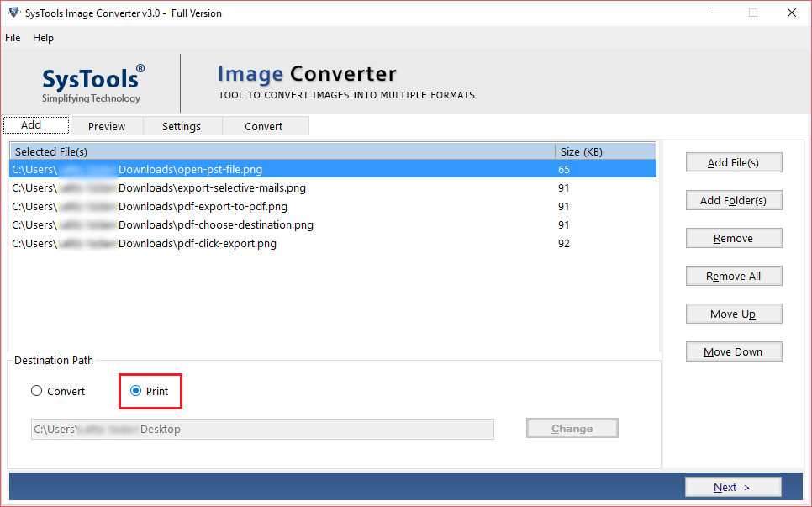This screenshot has width=812, height=507.
Task: Click the Add Folder(s) button
Action: (x=734, y=200)
